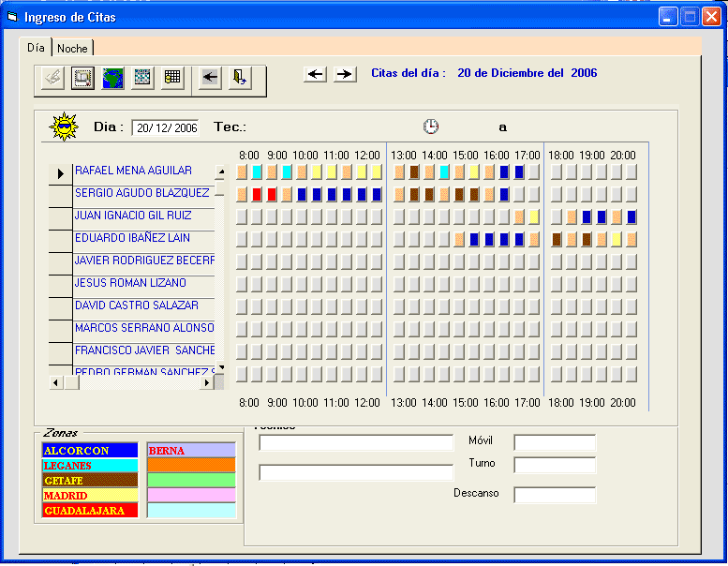This screenshot has height=566, width=728.
Task: Toggle Sergio Agudo Blazquez's first 8:00 slot
Action: (x=242, y=194)
